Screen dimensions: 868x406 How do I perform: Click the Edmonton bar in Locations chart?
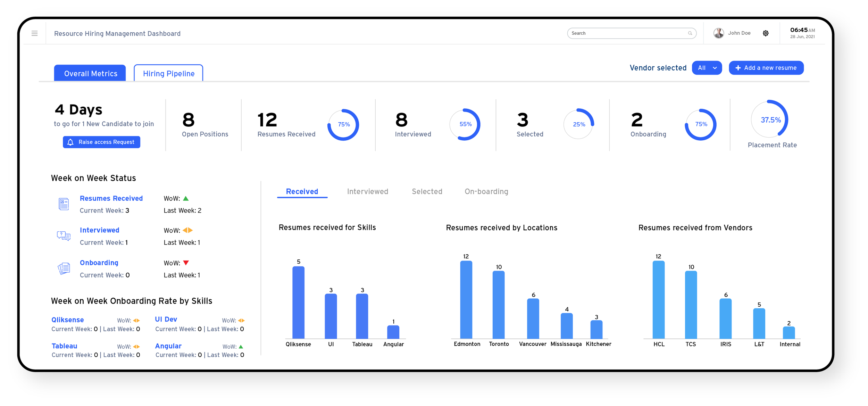(x=466, y=300)
